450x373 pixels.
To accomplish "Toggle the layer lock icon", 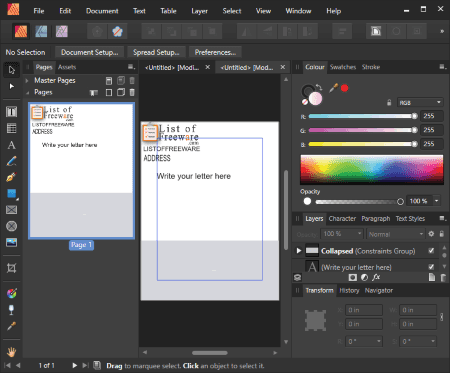I will [x=442, y=234].
